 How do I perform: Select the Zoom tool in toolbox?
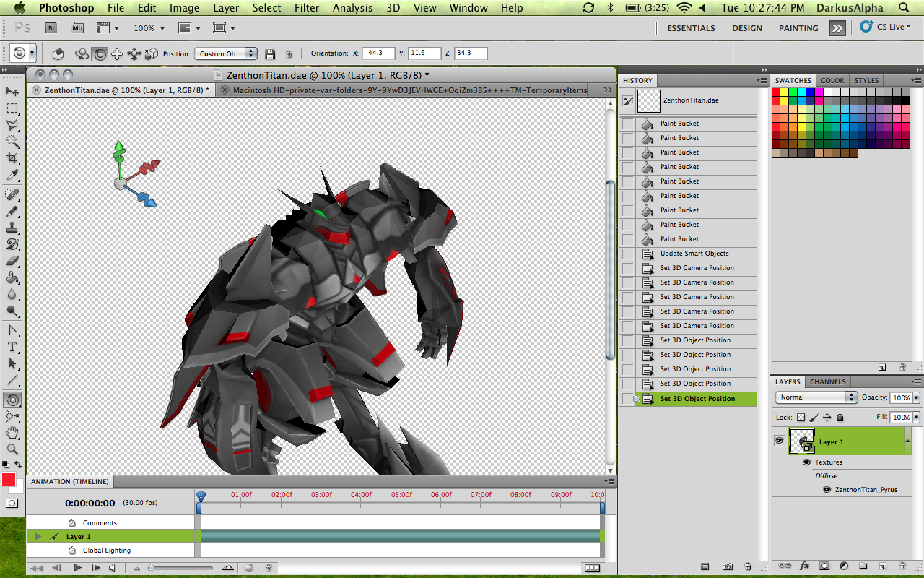[x=12, y=449]
